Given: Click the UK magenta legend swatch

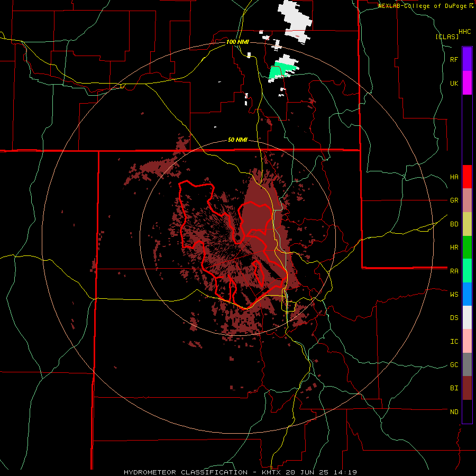Looking at the screenshot, I should [x=467, y=83].
